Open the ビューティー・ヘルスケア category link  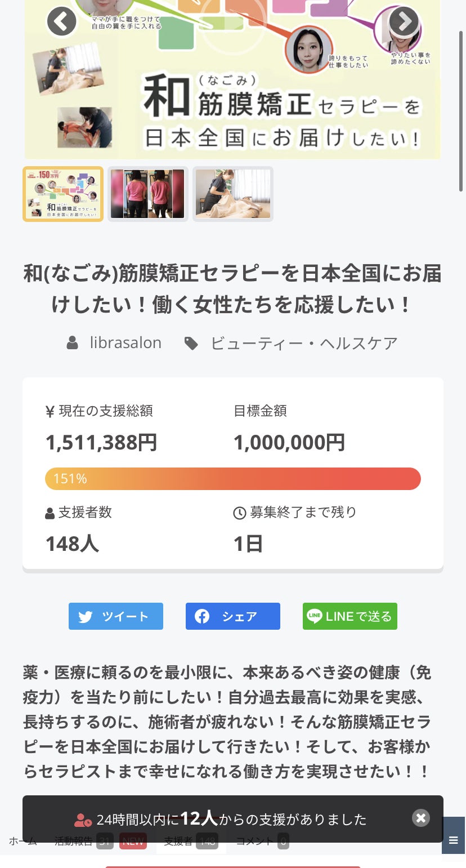coord(304,343)
